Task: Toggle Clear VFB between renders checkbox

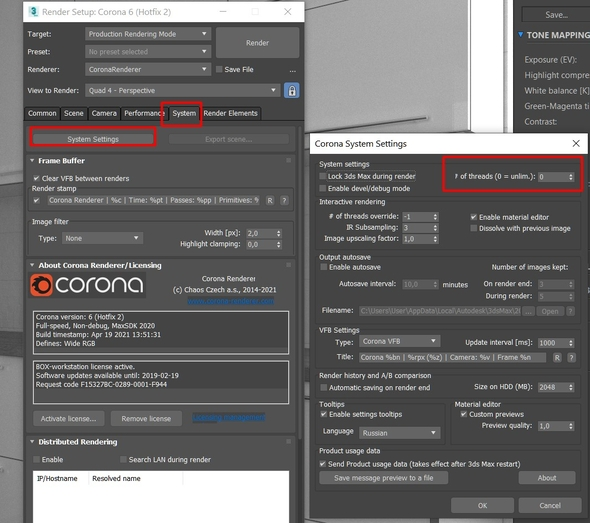Action: point(36,178)
